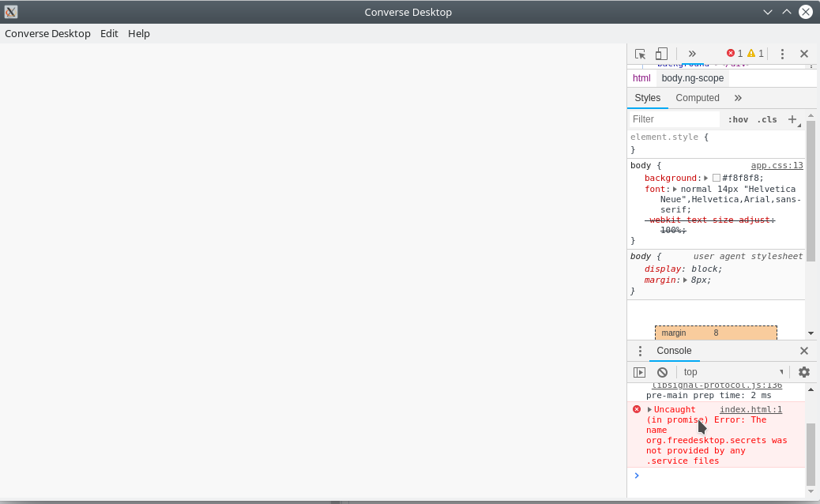Click the red error count badge

coord(735,53)
